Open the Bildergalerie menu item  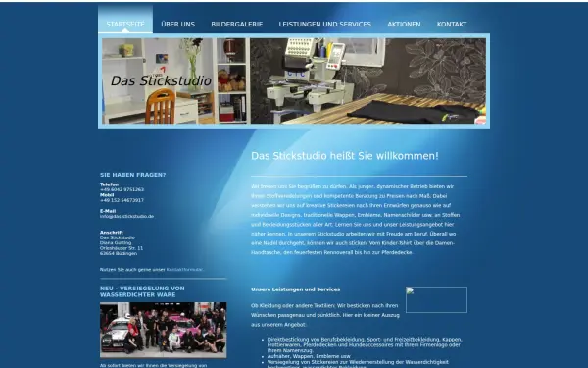click(236, 24)
